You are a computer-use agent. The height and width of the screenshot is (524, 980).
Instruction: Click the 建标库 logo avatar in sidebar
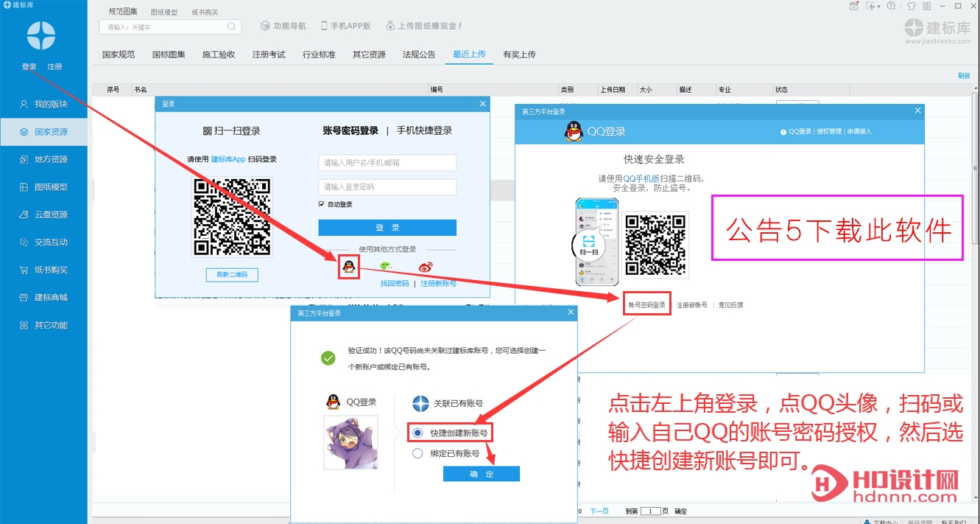point(41,36)
